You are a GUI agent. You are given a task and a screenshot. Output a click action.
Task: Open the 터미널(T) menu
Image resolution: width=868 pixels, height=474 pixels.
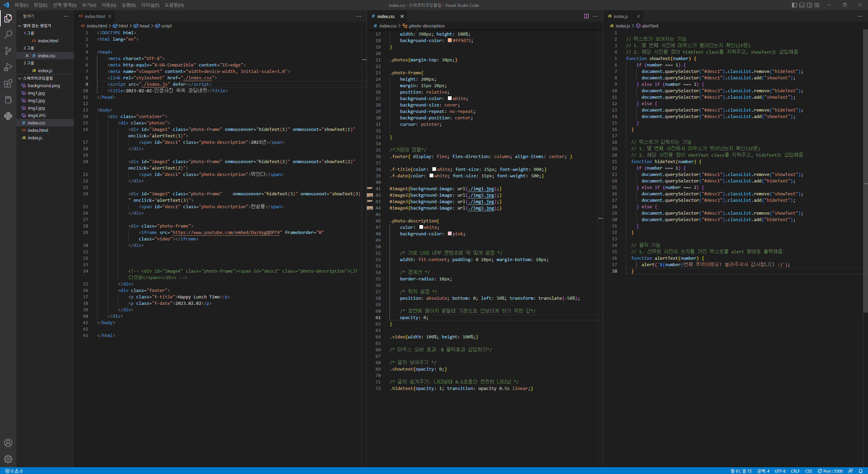[x=150, y=5]
